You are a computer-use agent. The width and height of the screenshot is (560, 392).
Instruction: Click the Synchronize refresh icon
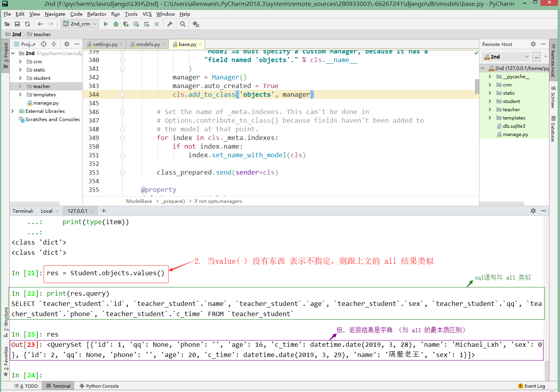(28, 24)
